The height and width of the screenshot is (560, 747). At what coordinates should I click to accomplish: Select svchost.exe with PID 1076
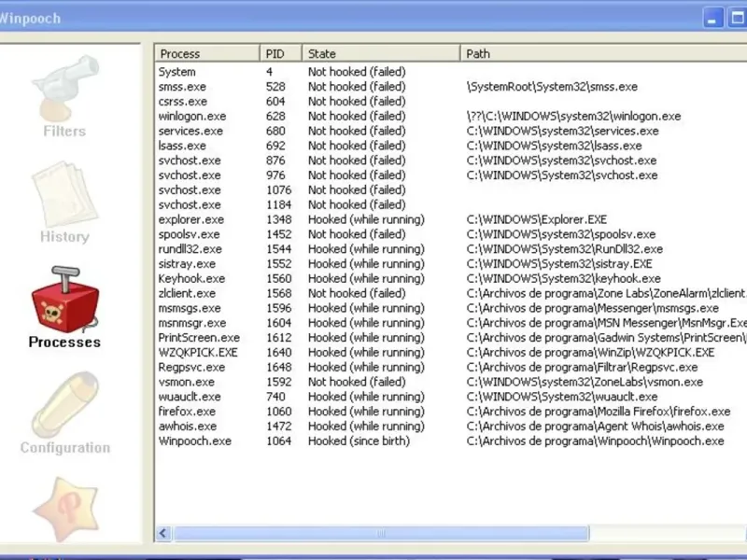[x=451, y=190]
